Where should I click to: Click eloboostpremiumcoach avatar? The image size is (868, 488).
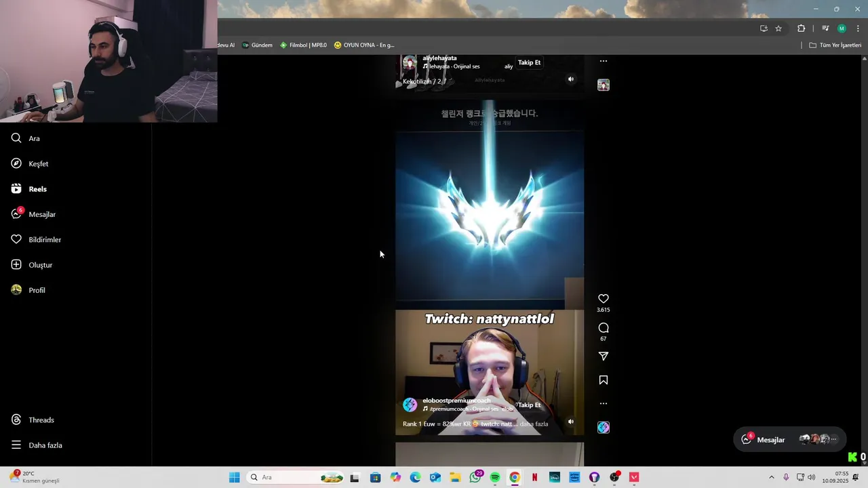[x=410, y=405]
